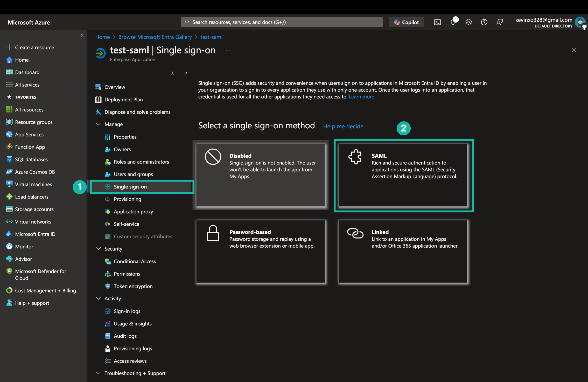Click the Monitor gauge icon
Screen dimensions: 588x382
[9, 246]
